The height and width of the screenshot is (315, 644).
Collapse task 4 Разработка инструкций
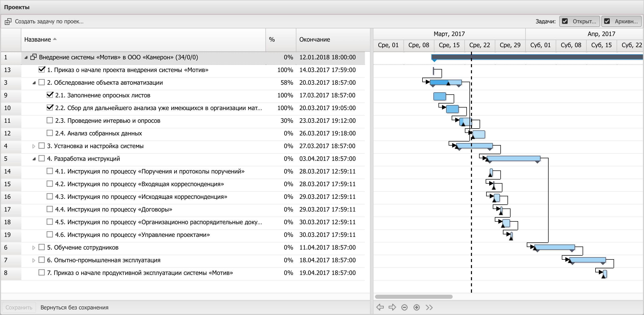34,159
